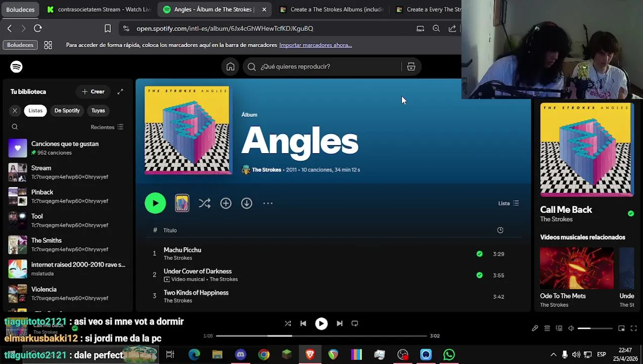Image resolution: width=643 pixels, height=364 pixels.
Task: Open The Smiths playlist
Action: pyautogui.click(x=67, y=245)
